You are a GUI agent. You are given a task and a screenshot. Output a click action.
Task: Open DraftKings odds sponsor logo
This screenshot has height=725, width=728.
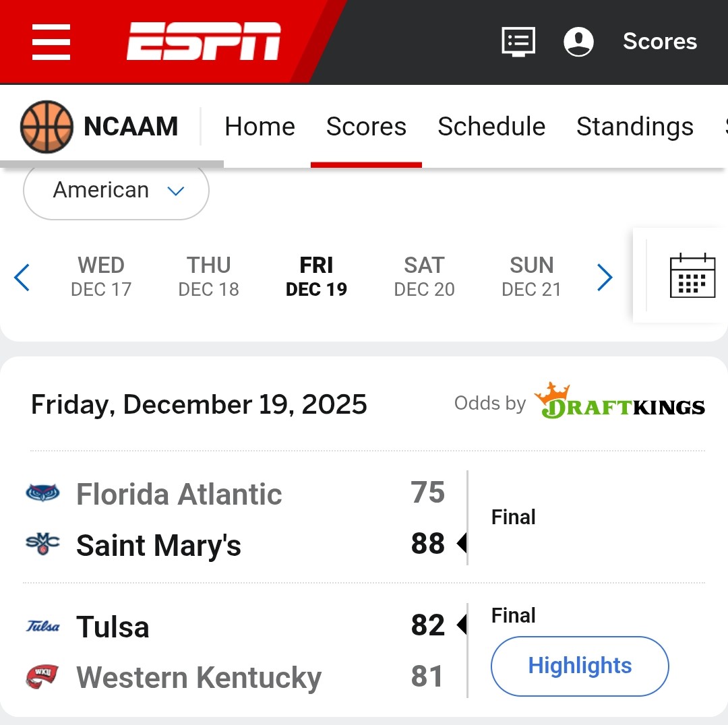[x=619, y=402]
